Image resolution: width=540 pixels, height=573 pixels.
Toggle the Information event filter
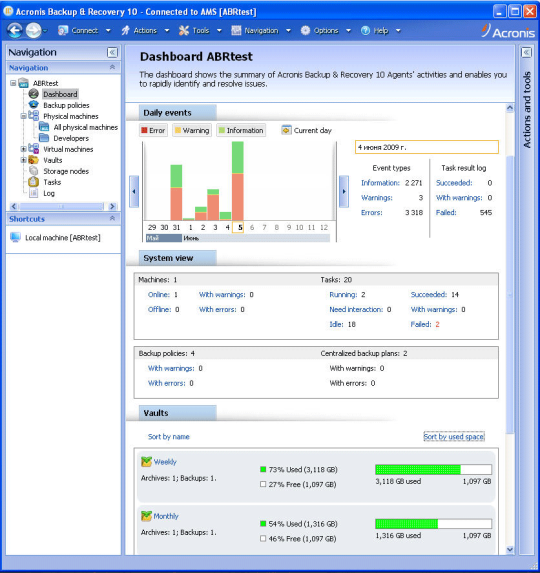[x=241, y=130]
